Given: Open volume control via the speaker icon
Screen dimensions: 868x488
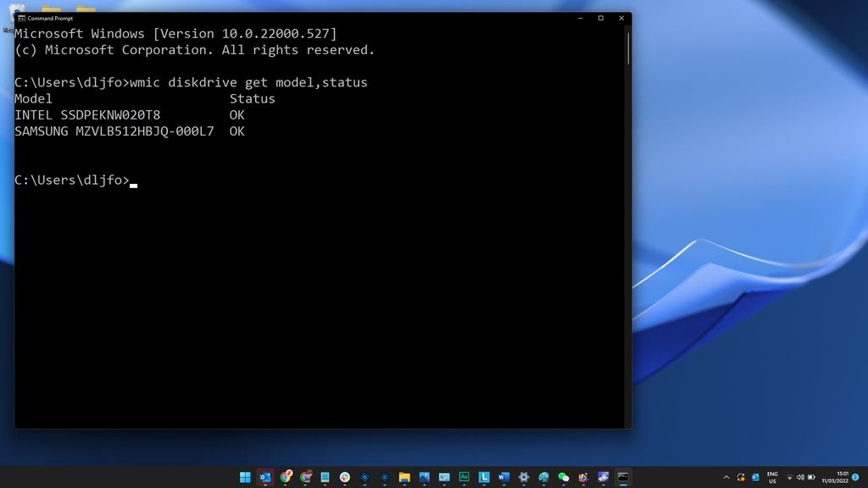Looking at the screenshot, I should point(801,477).
